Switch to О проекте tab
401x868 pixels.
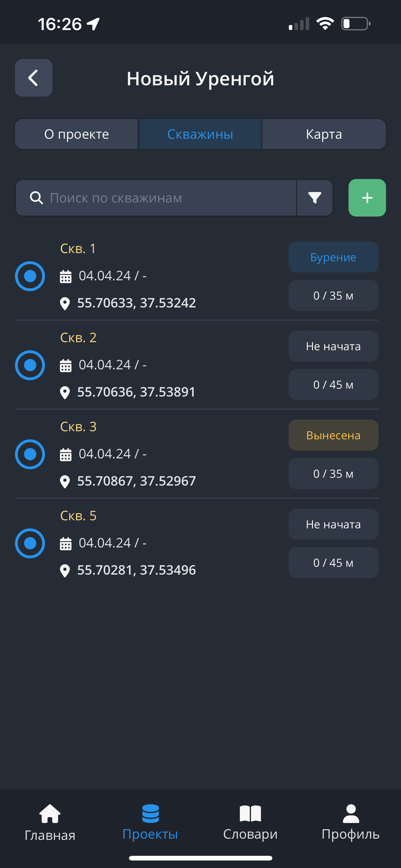[77, 134]
